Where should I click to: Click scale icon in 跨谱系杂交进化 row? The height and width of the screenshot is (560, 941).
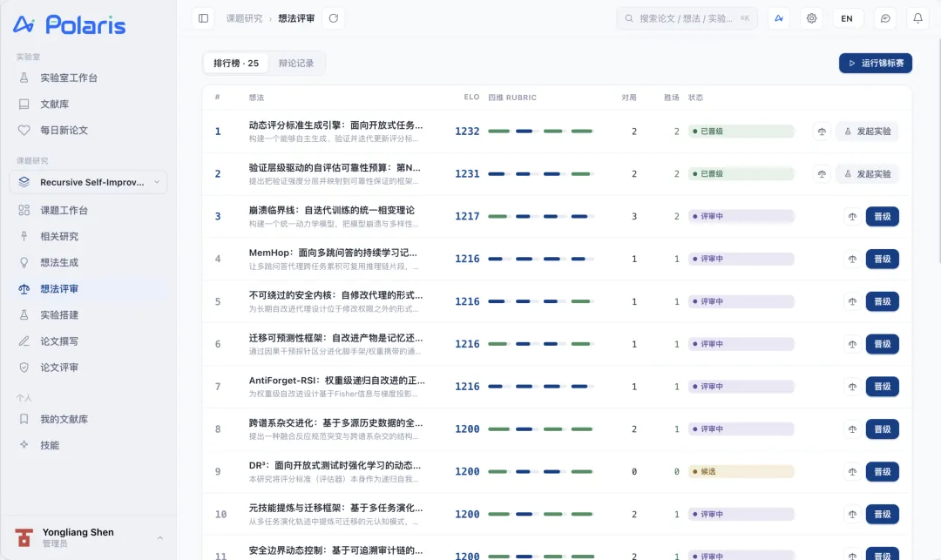click(x=852, y=429)
